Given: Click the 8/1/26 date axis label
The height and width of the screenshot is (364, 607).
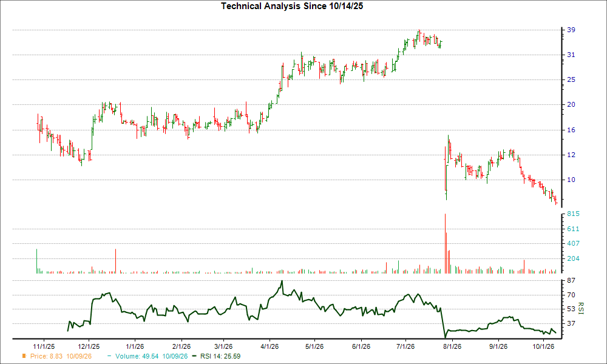Looking at the screenshot, I should click(452, 346).
